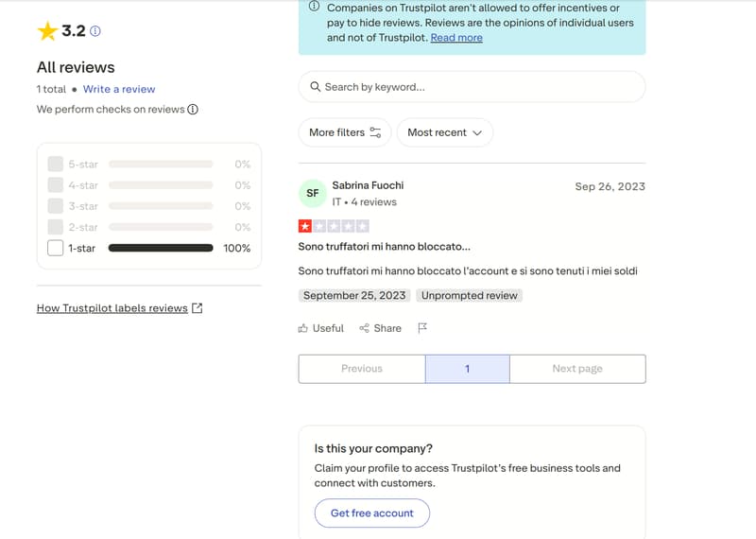Viewport: 756px width, 539px height.
Task: Open the Most recent sort dropdown
Action: click(444, 132)
